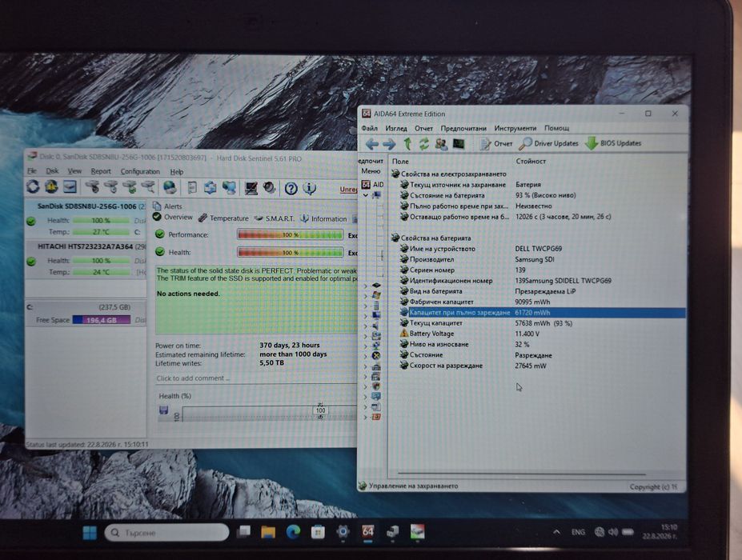
Task: Click the Отчет toolbar button in AIDA64
Action: tap(496, 143)
